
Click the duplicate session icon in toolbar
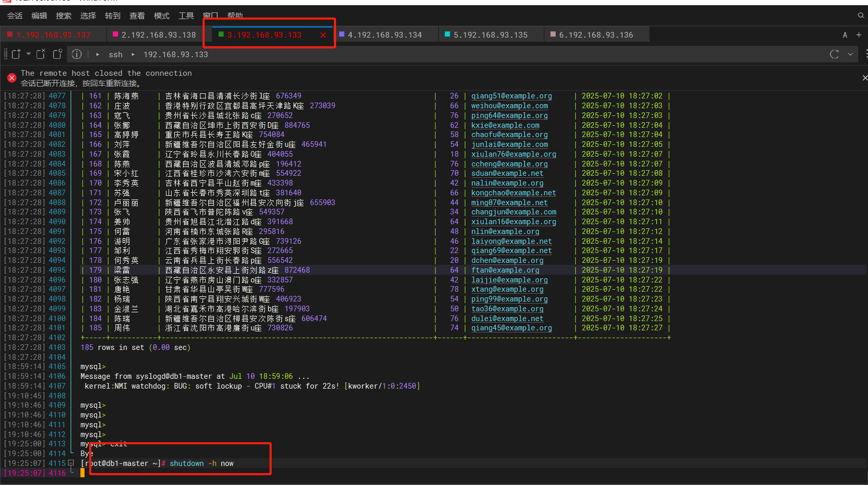[57, 54]
